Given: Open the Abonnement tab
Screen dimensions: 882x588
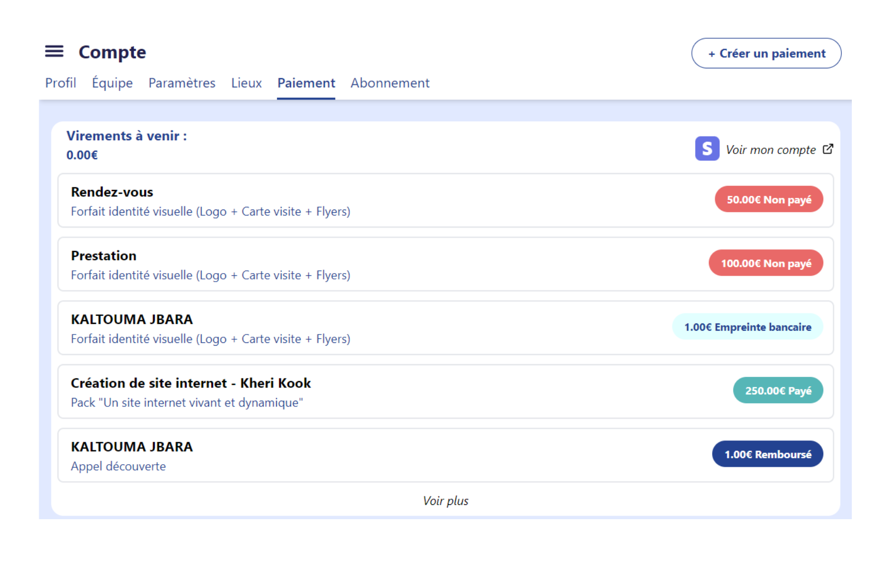Looking at the screenshot, I should pos(390,83).
